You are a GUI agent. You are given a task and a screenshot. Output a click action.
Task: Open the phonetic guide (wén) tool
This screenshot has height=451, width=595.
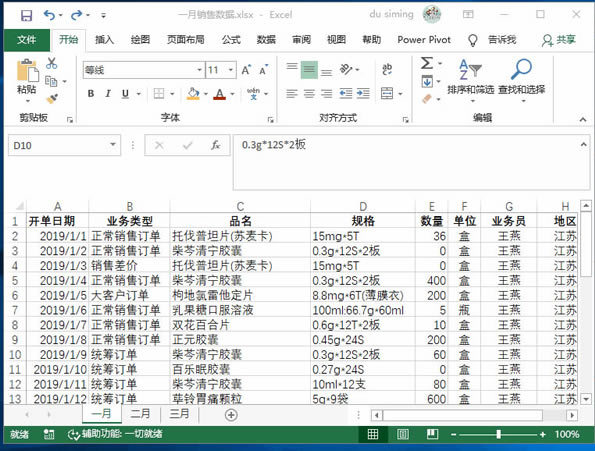click(x=253, y=93)
